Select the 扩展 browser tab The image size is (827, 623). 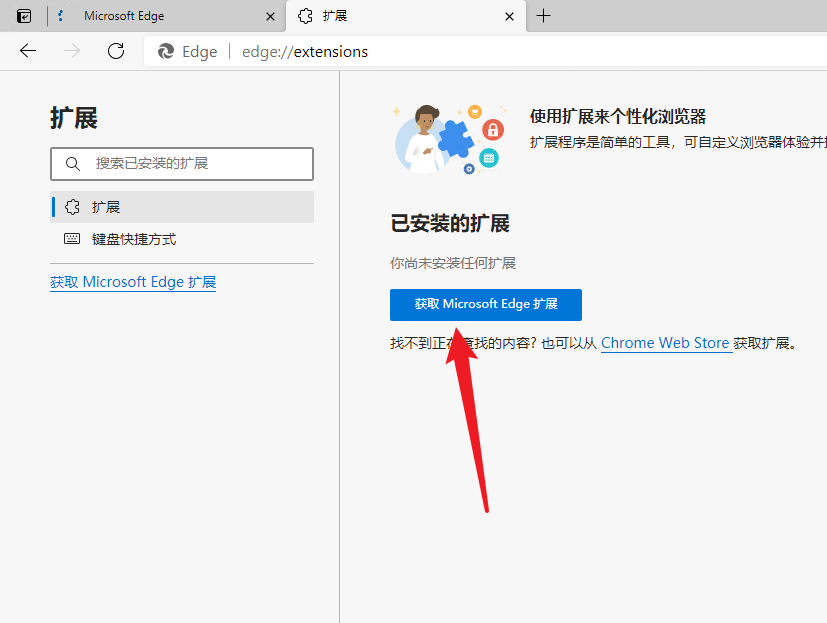click(406, 16)
